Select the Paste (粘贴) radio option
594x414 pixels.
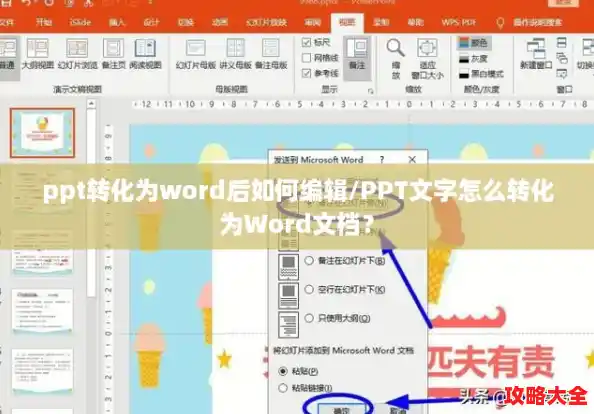pyautogui.click(x=283, y=371)
